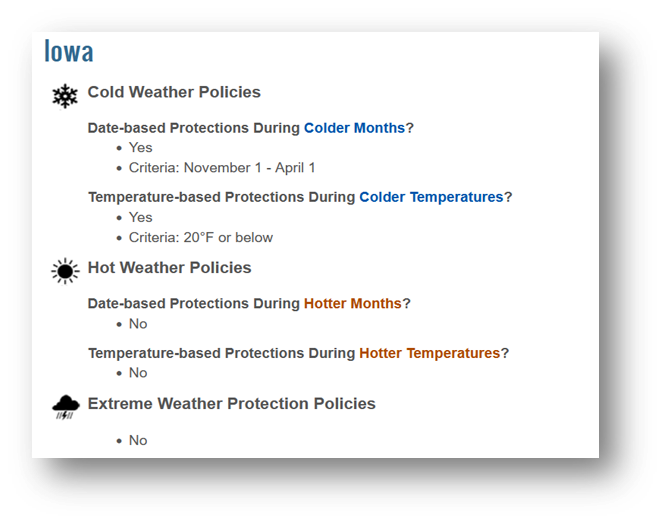Open the Colder Temperatures link
The image size is (664, 523).
point(431,197)
